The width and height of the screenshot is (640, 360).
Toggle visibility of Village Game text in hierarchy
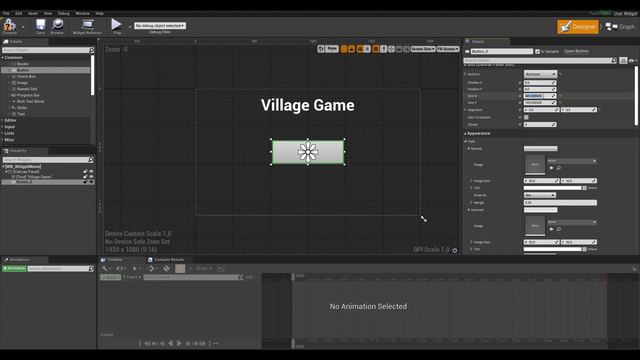[x=91, y=177]
